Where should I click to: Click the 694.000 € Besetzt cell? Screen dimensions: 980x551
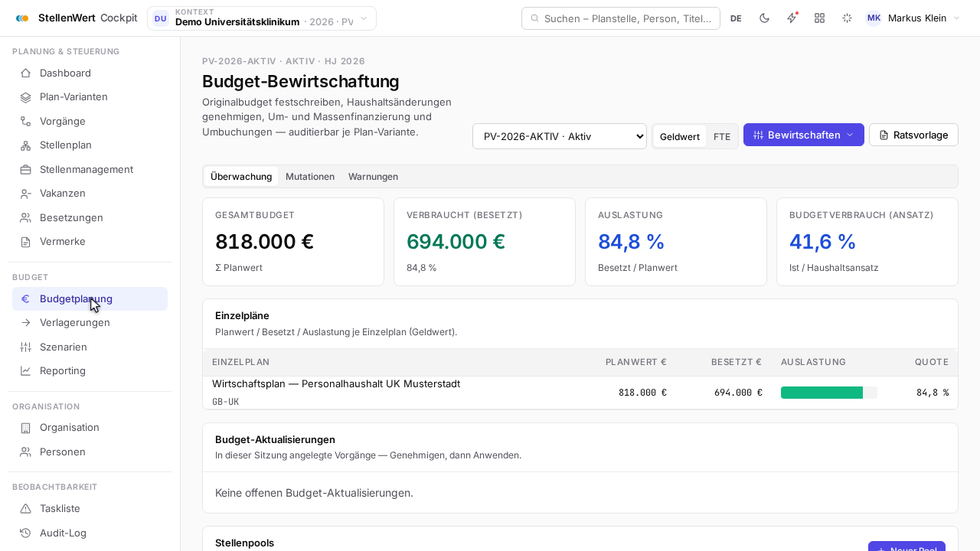(738, 393)
